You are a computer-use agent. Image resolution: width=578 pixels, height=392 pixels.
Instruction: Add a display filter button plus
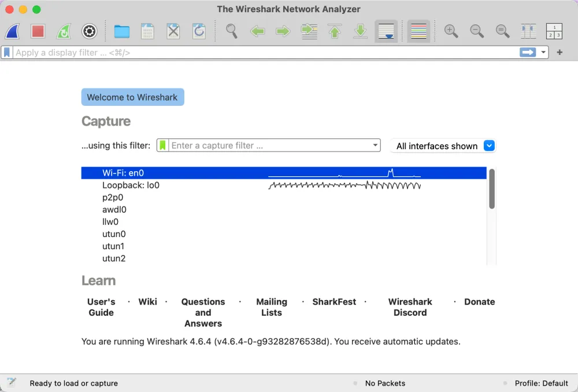click(x=560, y=53)
